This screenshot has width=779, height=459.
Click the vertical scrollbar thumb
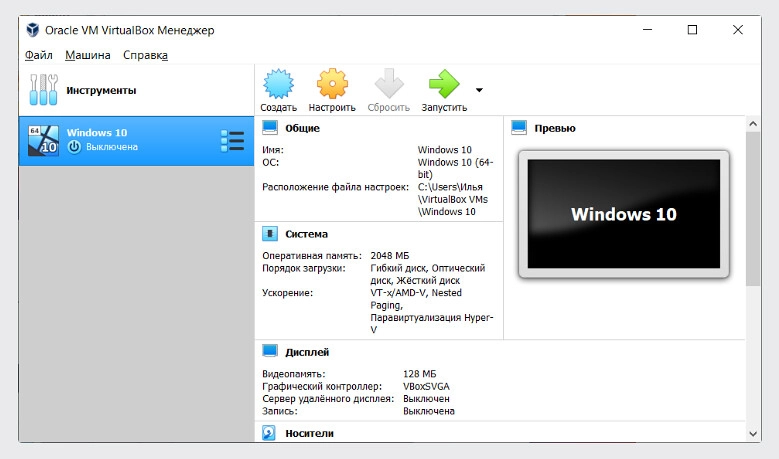753,209
